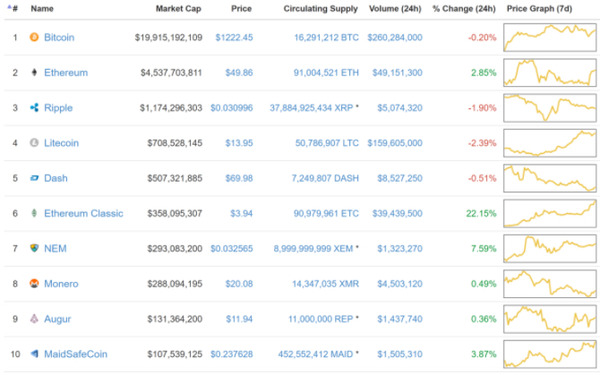Open Litecoin 7-day price graph
This screenshot has width=600, height=375.
pyautogui.click(x=550, y=143)
